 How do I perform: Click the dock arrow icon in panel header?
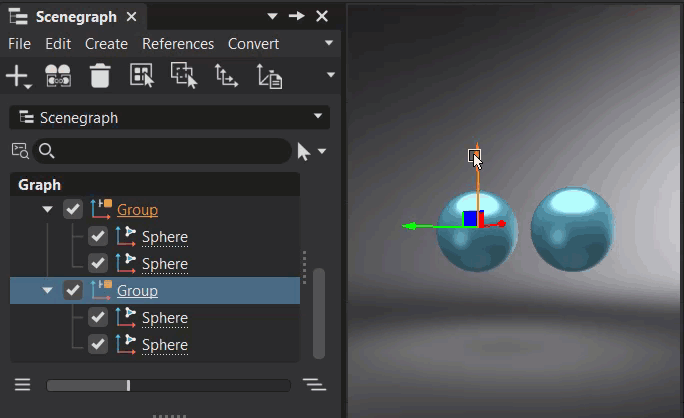297,16
